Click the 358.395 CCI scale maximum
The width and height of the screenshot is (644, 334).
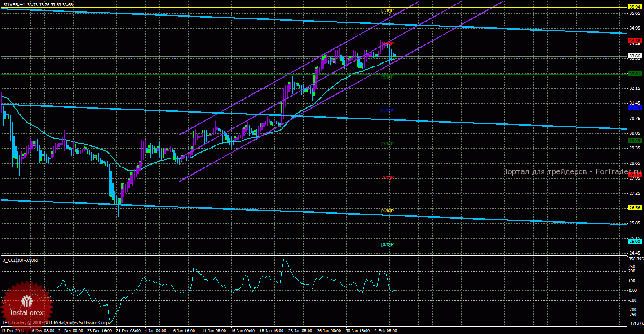click(x=635, y=259)
